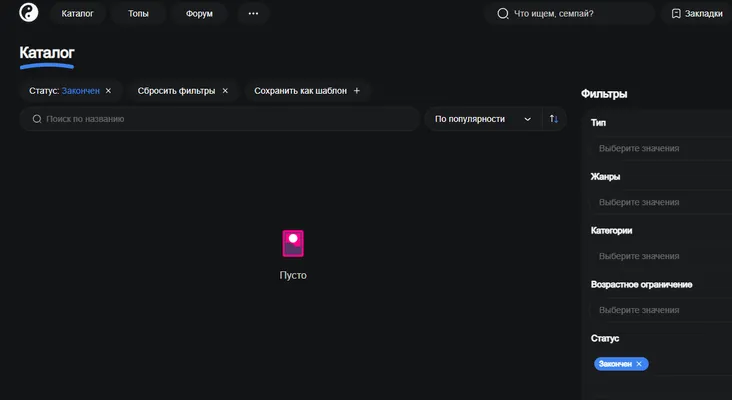
Task: Open the Форум menu item
Action: (199, 14)
